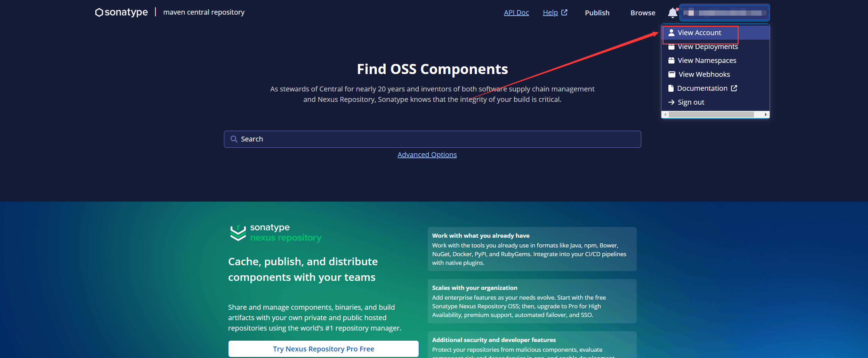868x358 pixels.
Task: Open Advanced Options under search
Action: pyautogui.click(x=427, y=155)
